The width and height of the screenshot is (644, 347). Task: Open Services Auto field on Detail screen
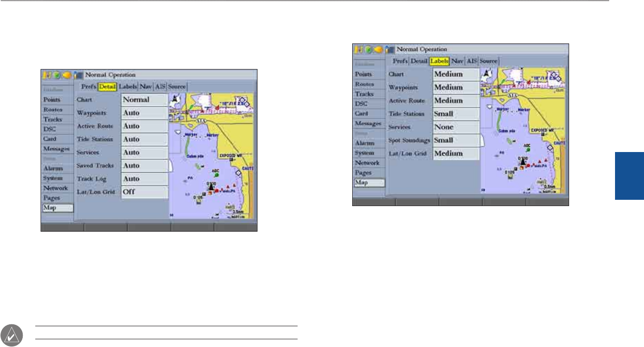[144, 152]
